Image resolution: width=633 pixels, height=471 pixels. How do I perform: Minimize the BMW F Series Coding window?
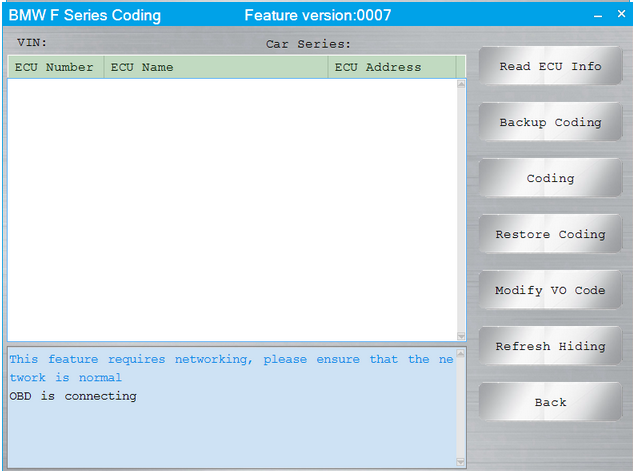598,15
